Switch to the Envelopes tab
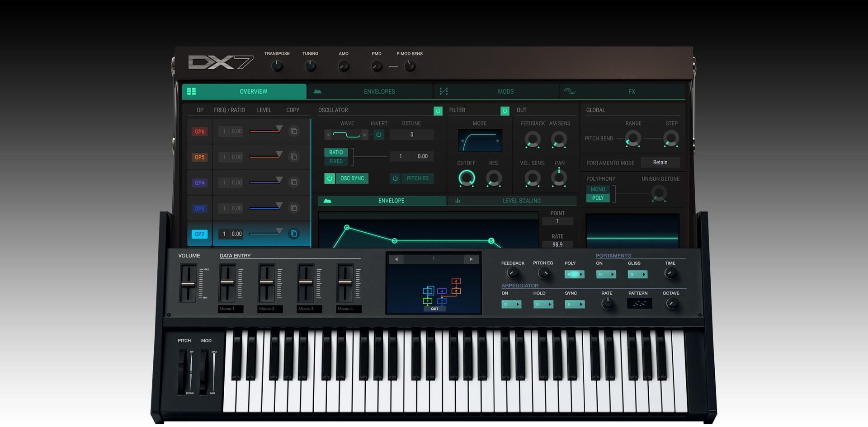Image resolution: width=868 pixels, height=427 pixels. [x=370, y=91]
